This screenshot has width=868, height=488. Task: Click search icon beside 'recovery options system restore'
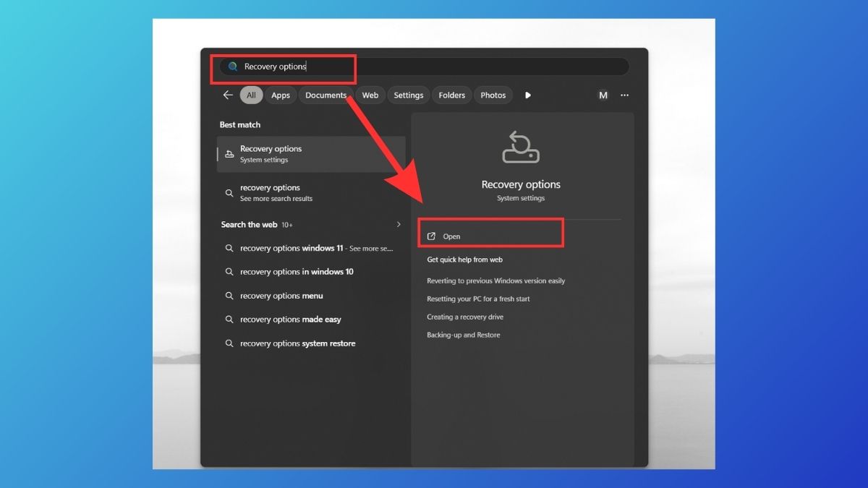[x=229, y=343]
